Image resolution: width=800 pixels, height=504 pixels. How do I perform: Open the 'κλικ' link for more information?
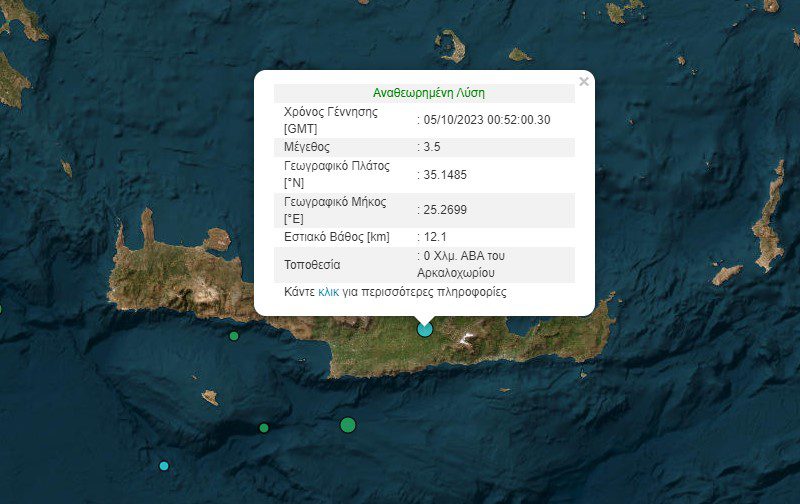[x=328, y=292]
